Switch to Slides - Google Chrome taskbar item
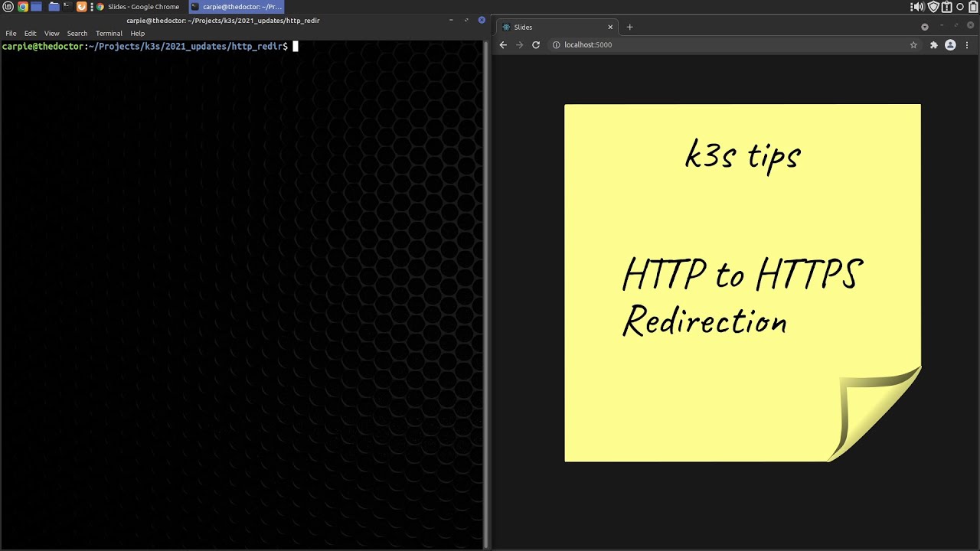 138,7
